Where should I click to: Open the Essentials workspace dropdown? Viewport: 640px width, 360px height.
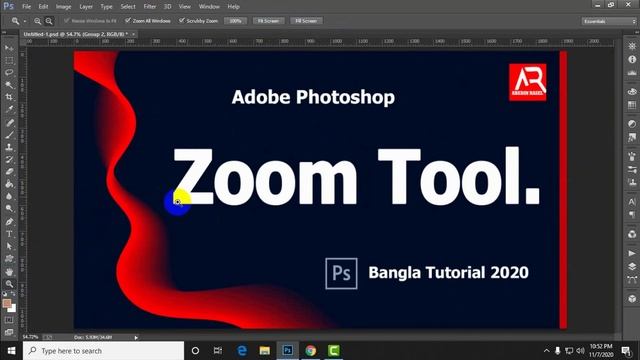[x=609, y=21]
